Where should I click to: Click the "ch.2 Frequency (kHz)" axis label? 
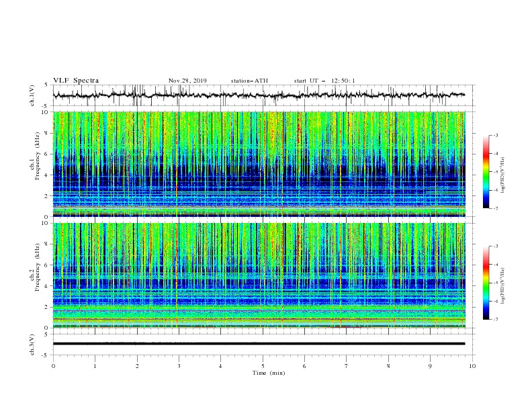[35, 266]
